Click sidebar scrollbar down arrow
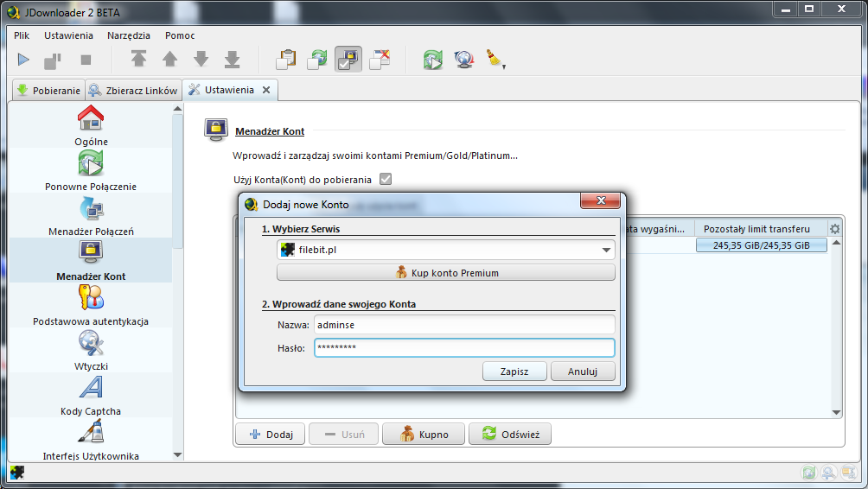Screen dimensions: 868x489 pos(178,455)
